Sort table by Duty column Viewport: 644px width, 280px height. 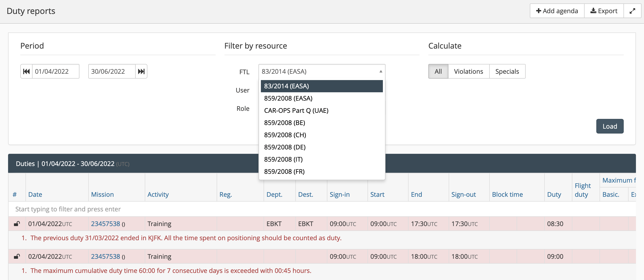click(x=554, y=194)
